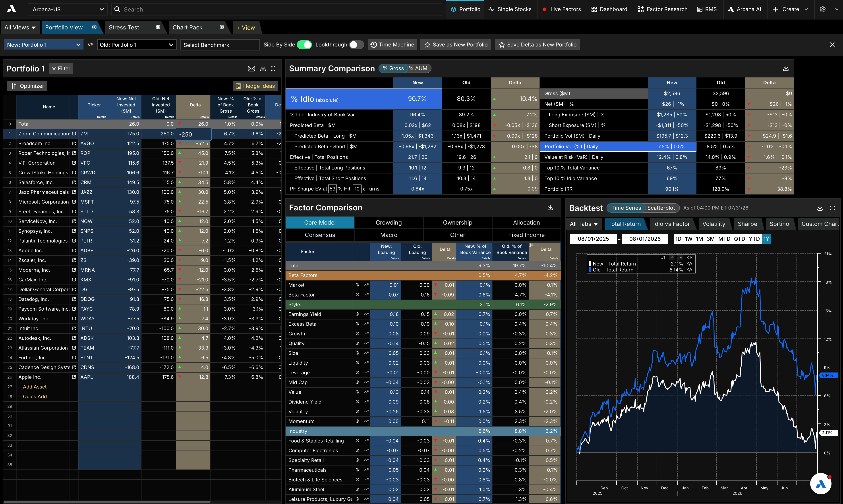
Task: Open Idio vs Factor backtest tab
Action: point(671,224)
